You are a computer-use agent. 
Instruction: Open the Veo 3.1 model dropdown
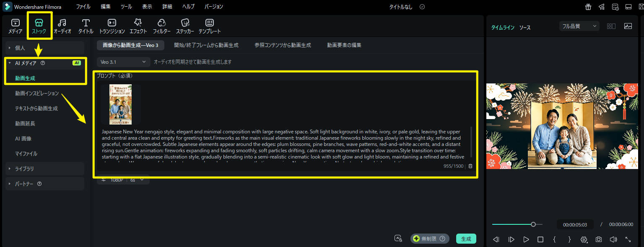coord(123,62)
